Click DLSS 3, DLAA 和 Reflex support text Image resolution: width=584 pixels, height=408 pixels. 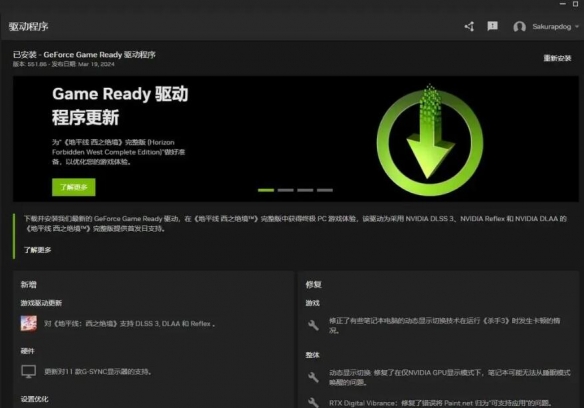130,324
